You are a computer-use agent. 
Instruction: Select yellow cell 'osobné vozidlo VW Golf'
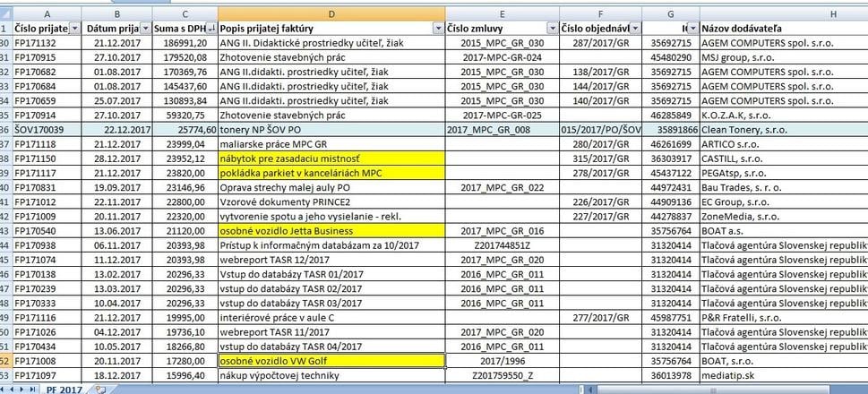(x=331, y=362)
